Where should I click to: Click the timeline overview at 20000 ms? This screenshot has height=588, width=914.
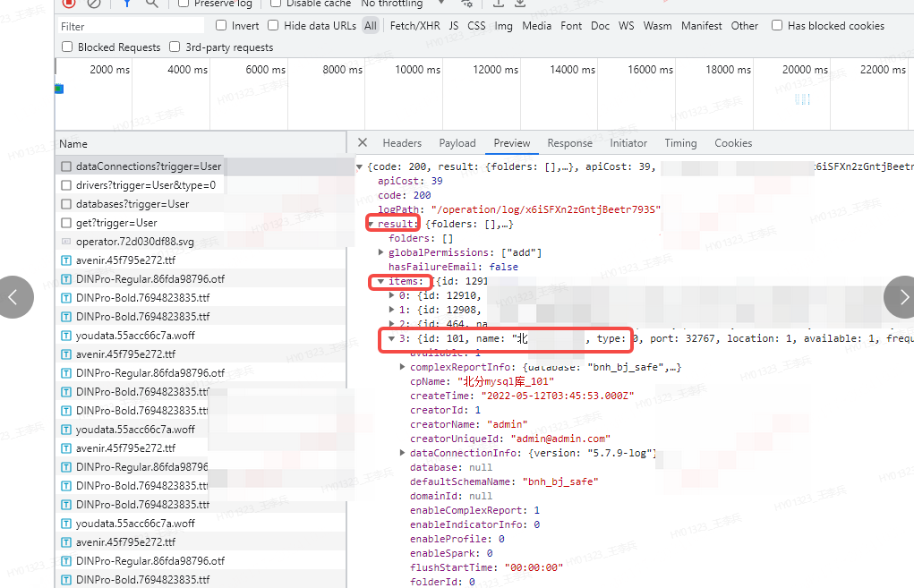coord(805,69)
